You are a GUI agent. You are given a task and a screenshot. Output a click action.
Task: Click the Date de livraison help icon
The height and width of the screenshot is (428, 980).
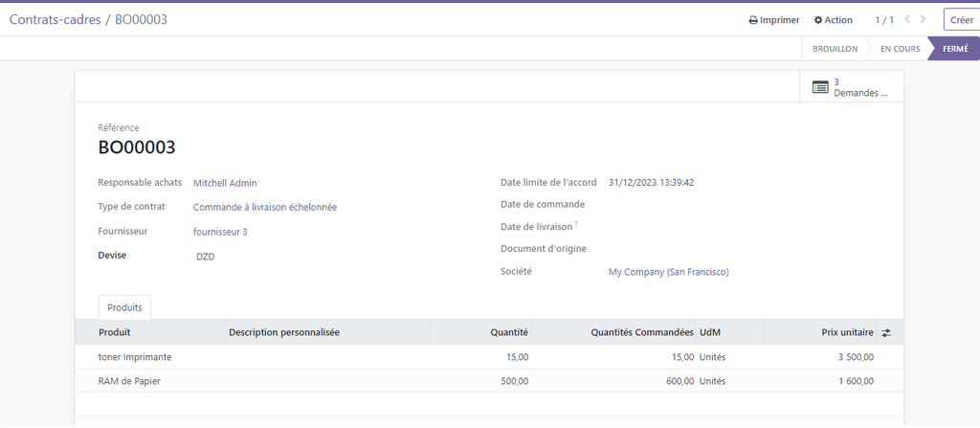pos(576,225)
